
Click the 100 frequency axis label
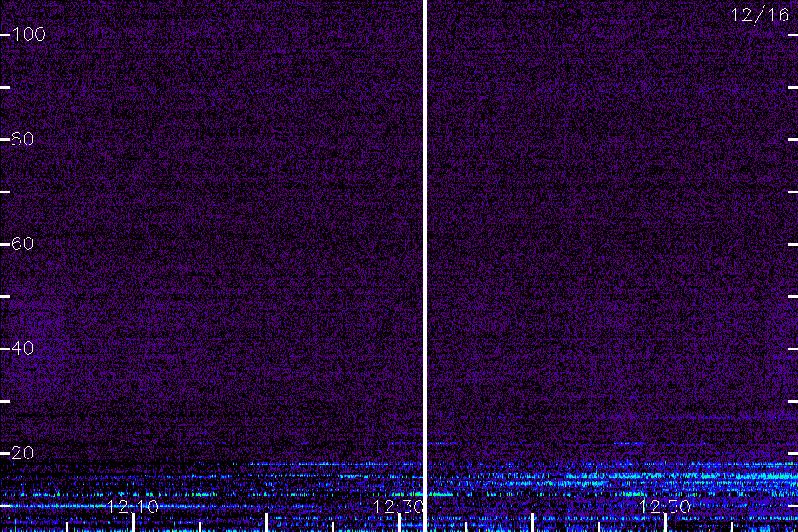(x=28, y=35)
